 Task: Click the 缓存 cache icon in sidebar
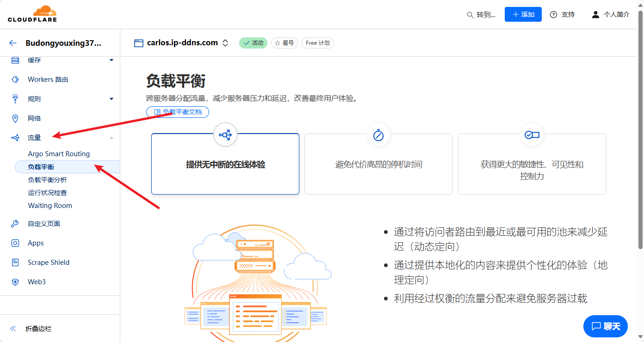coord(15,60)
